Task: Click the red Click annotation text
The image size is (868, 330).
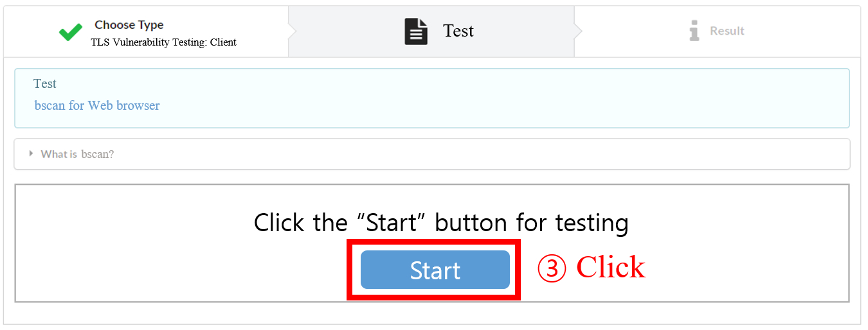Action: (x=610, y=267)
